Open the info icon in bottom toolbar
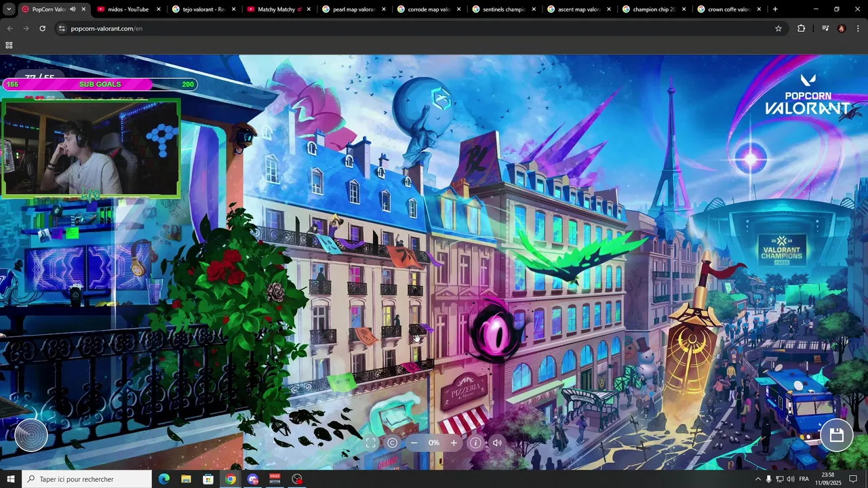Screen dimensions: 868x488 click(475, 443)
